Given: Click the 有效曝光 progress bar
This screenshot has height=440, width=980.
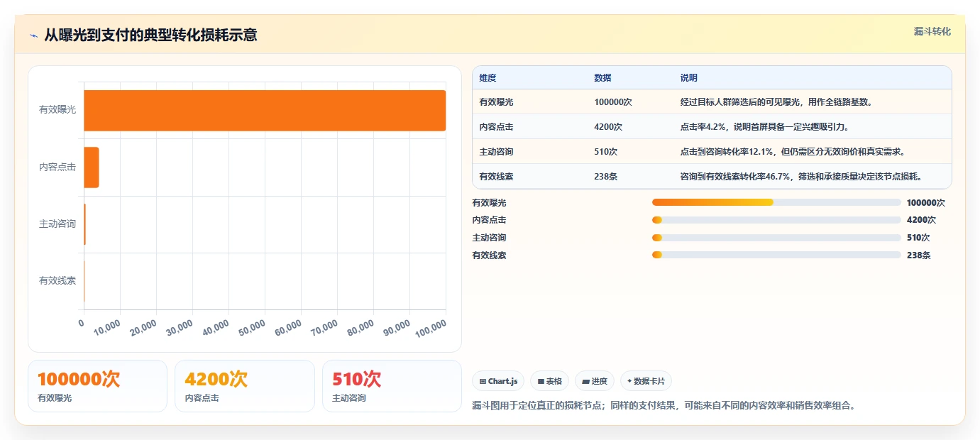Looking at the screenshot, I should pyautogui.click(x=776, y=202).
